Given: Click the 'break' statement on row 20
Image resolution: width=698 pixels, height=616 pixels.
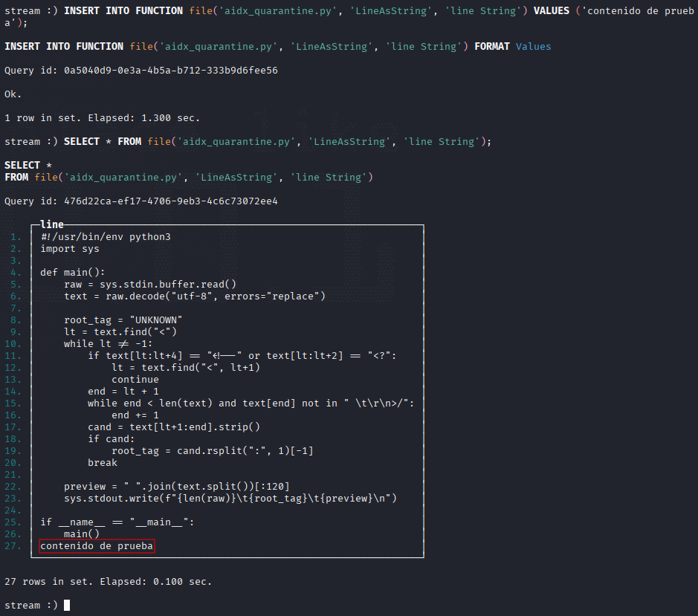Looking at the screenshot, I should coord(103,463).
